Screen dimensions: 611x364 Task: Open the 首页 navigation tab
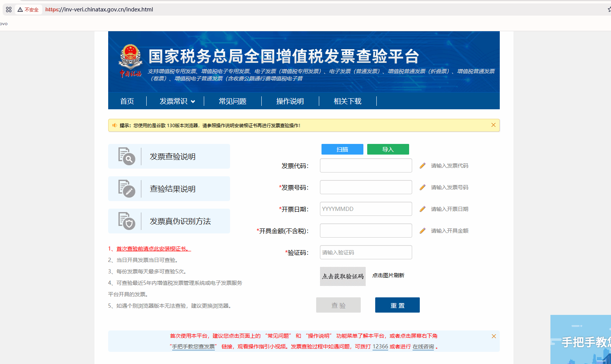(127, 101)
